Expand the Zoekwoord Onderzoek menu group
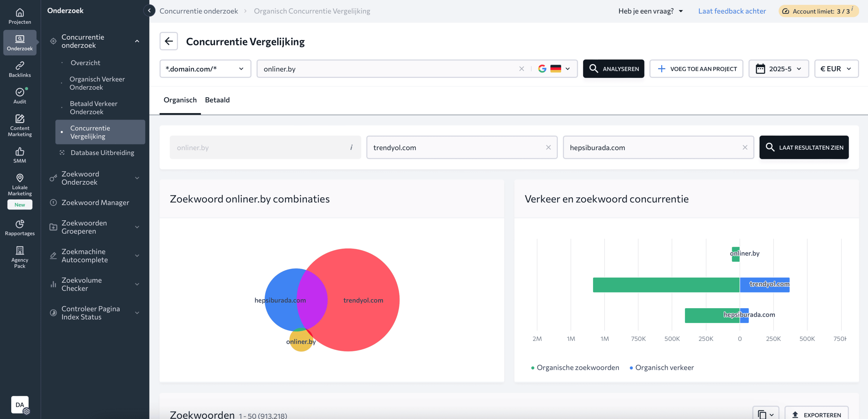Viewport: 868px width, 419px height. tap(137, 178)
